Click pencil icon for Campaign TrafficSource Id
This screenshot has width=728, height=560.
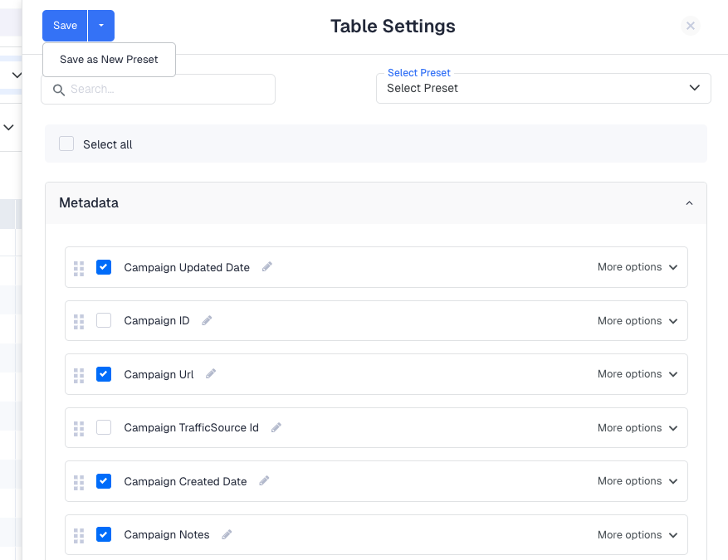click(x=276, y=427)
